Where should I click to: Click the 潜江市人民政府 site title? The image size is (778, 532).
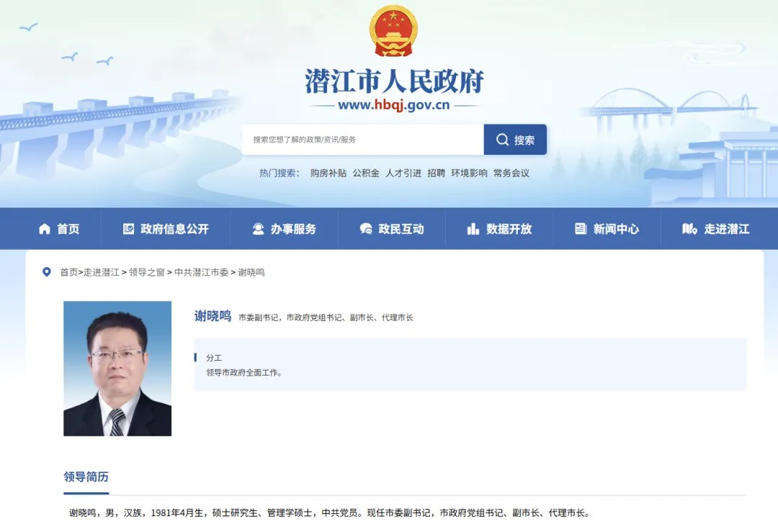pos(394,81)
